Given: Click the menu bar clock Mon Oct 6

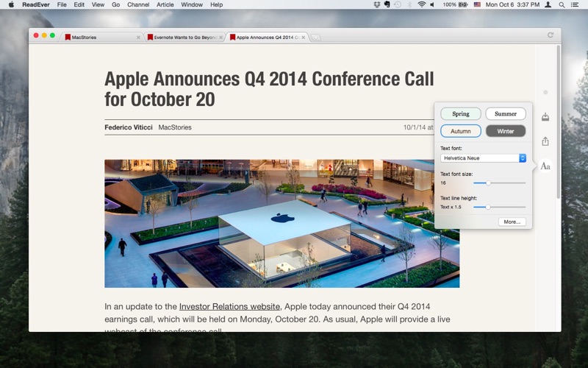Looking at the screenshot, I should point(512,4).
